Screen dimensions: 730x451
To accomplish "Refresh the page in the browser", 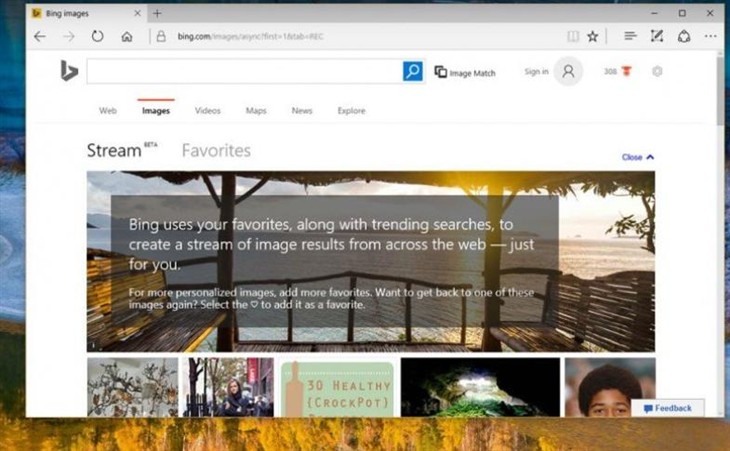I will pyautogui.click(x=97, y=36).
